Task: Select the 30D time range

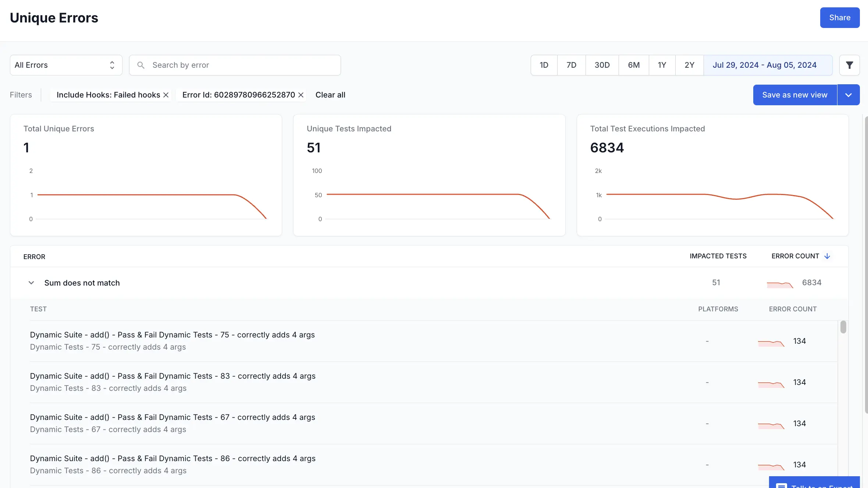Action: 602,65
